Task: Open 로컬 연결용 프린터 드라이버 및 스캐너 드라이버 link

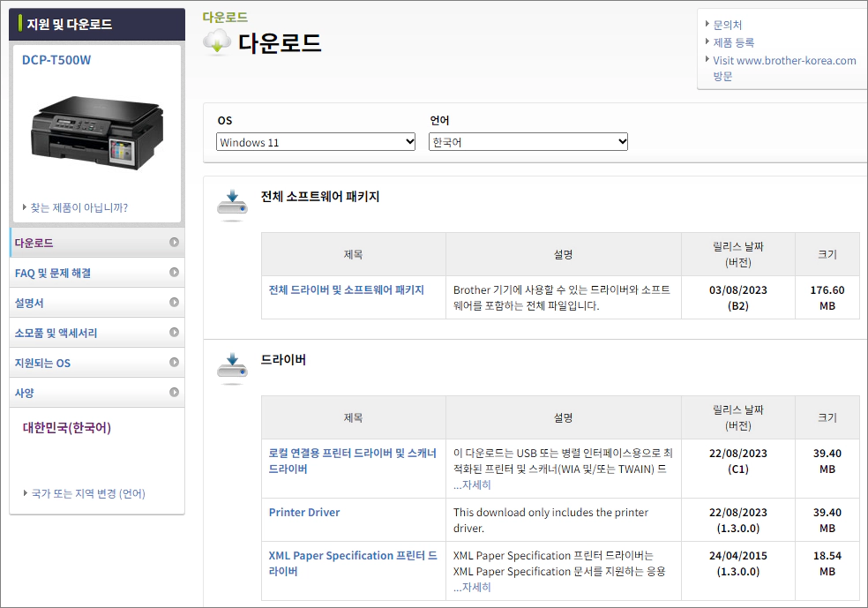Action: 352,461
